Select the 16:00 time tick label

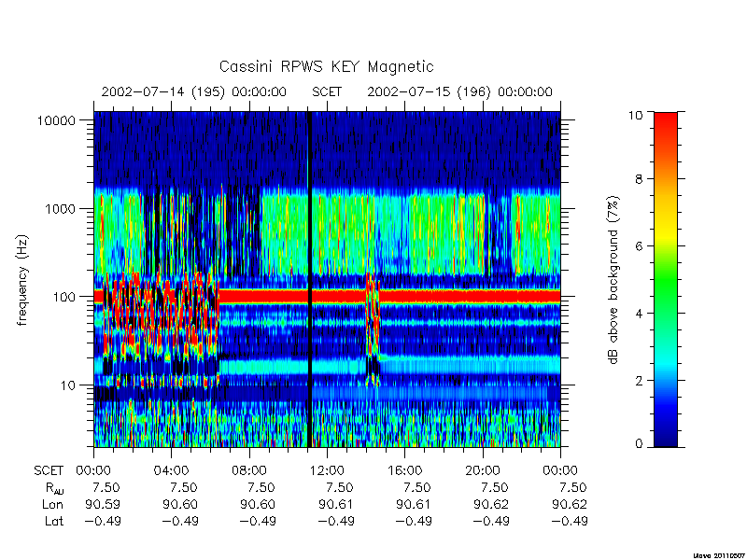coord(404,471)
